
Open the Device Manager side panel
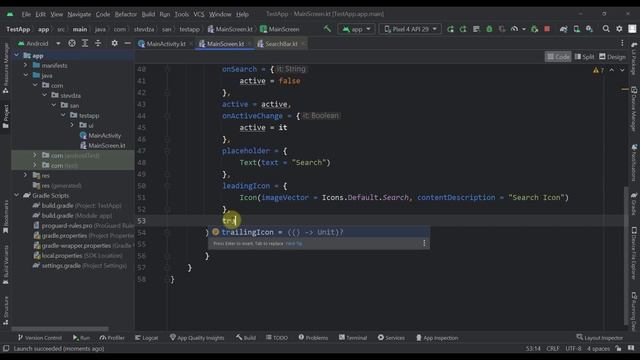[x=634, y=109]
